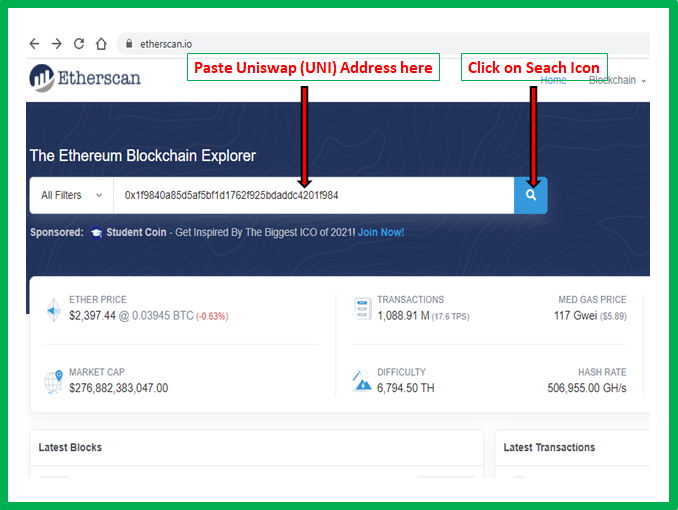
Task: Click the Ether price diamond icon
Action: (x=54, y=310)
